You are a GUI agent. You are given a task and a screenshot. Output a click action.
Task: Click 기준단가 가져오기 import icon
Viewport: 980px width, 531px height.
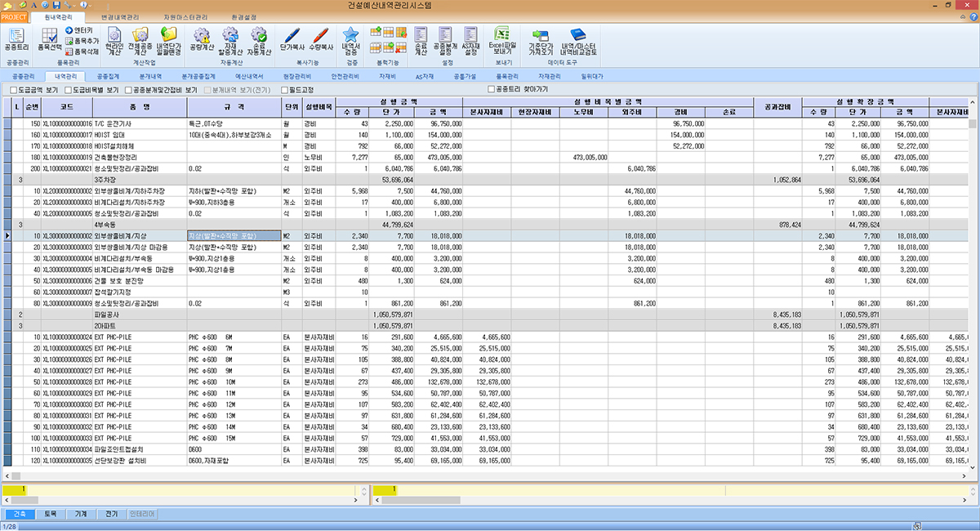pos(541,38)
